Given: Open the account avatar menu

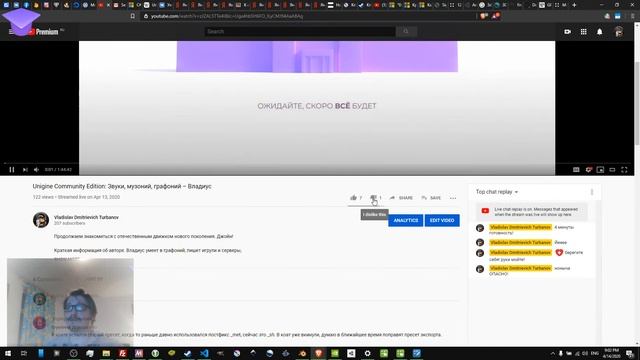Looking at the screenshot, I should click(x=619, y=31).
